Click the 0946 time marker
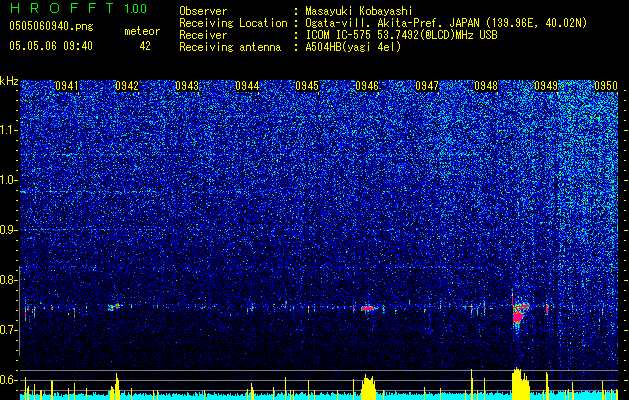Image resolution: width=629 pixels, height=400 pixels. pos(367,86)
